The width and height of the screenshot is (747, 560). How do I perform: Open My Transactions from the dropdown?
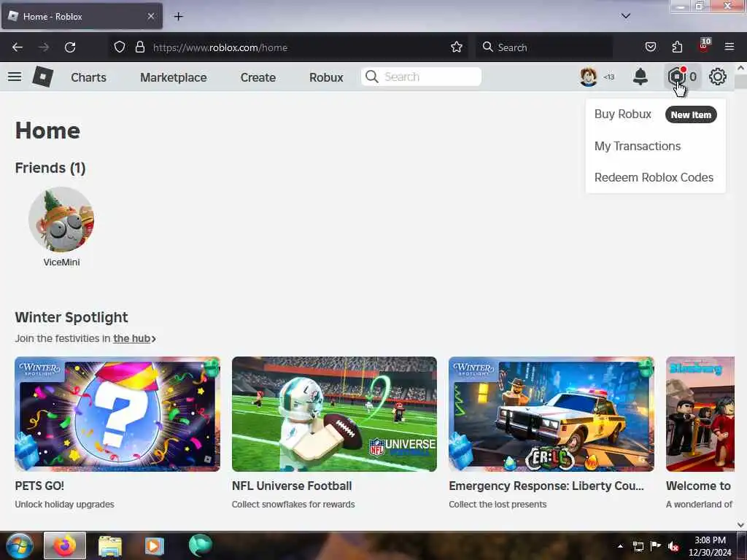coord(638,146)
